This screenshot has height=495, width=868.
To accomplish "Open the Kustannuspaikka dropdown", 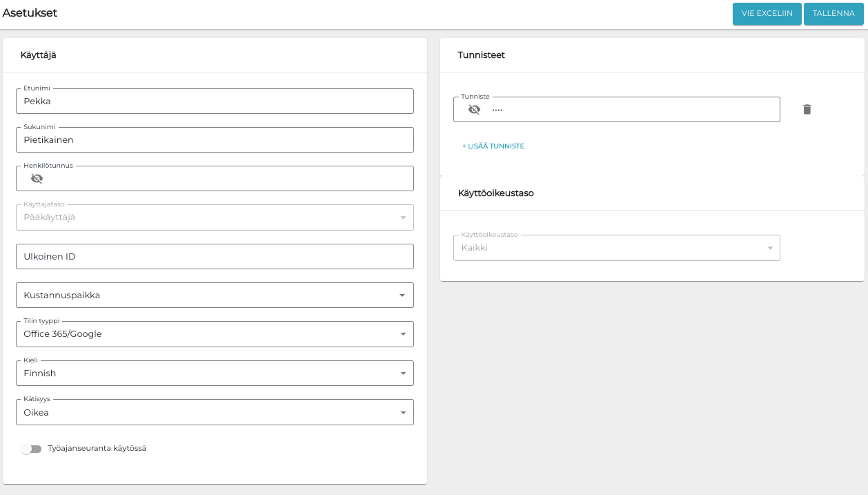I will pyautogui.click(x=214, y=295).
